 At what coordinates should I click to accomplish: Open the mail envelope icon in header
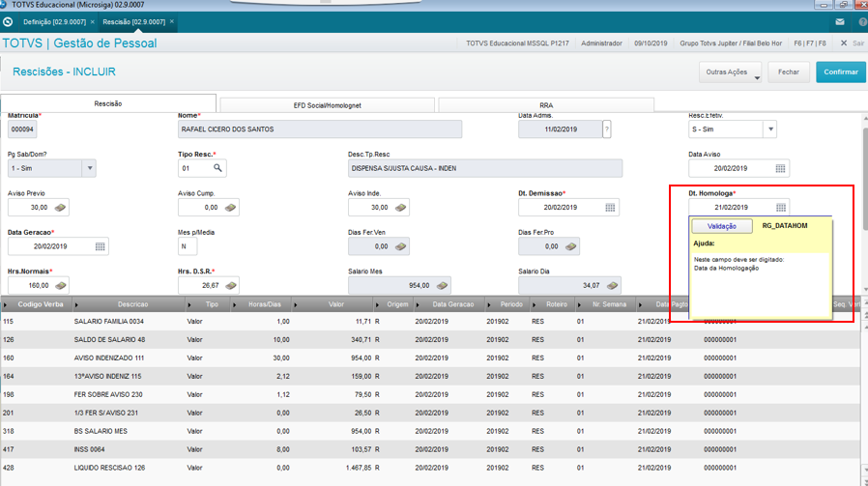(840, 22)
